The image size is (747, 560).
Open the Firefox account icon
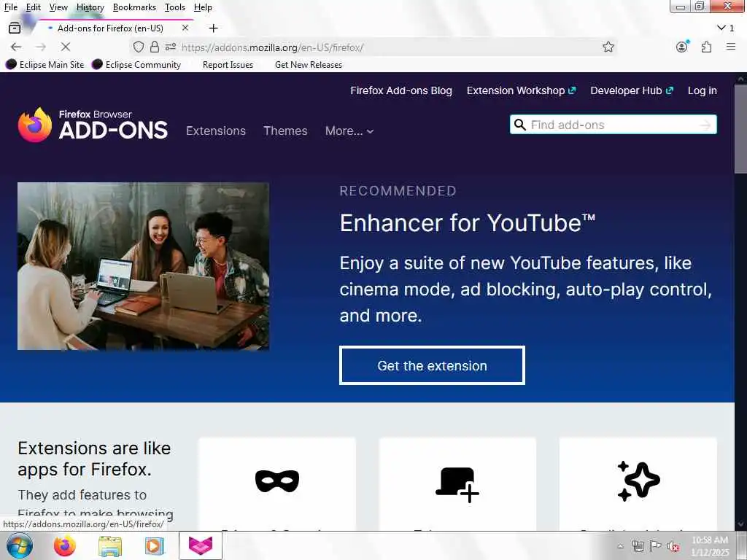682,47
